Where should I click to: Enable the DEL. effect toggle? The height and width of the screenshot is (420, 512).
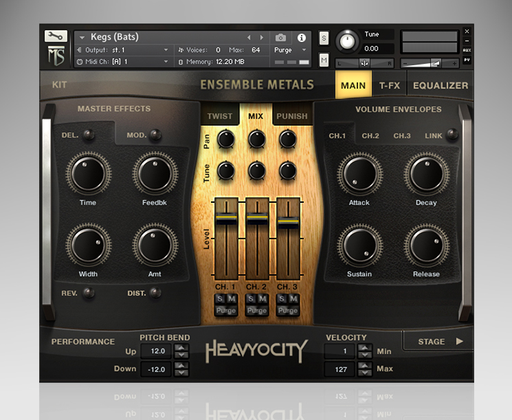[x=88, y=135]
